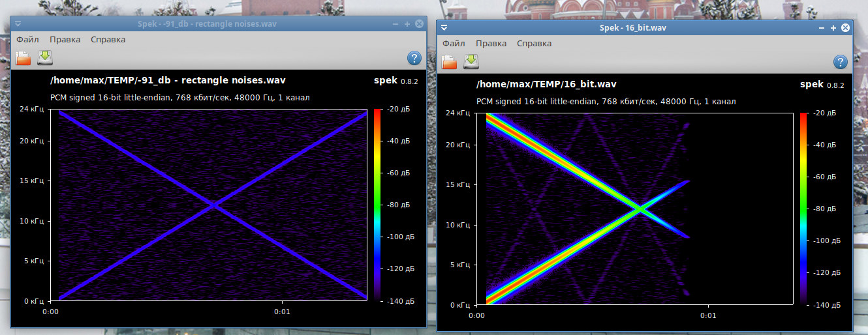The width and height of the screenshot is (868, 335).
Task: Click the dB color scale in rectangle noises window
Action: [377, 205]
